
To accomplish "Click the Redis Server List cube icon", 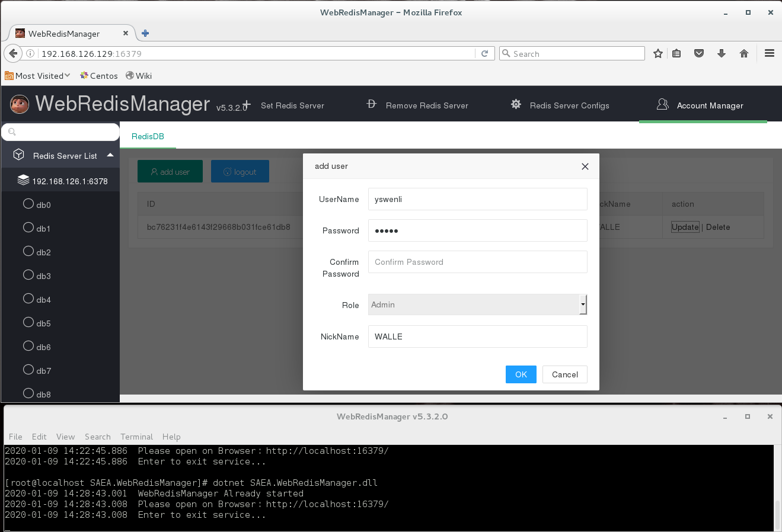I will (x=19, y=155).
